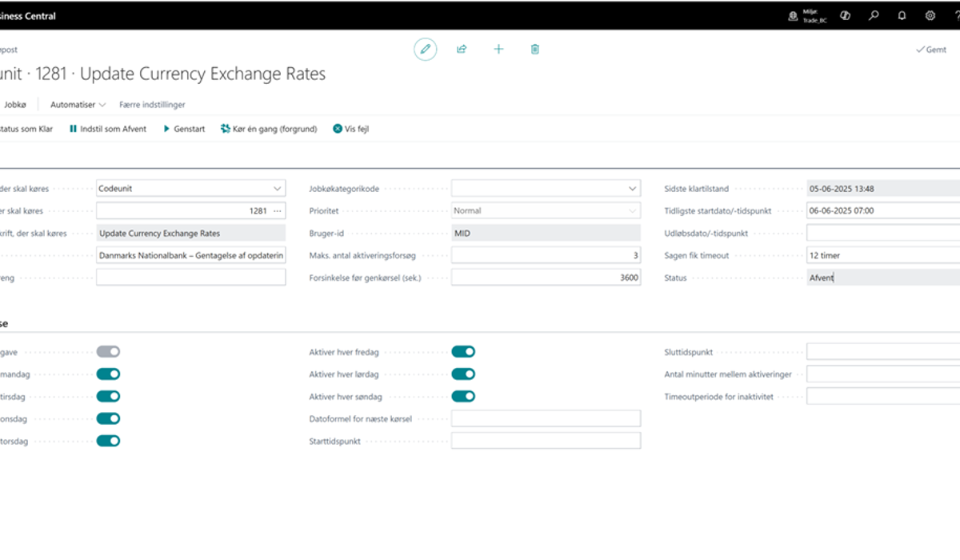Click the empty field below Danmarks Nationalbank
Image resolution: width=960 pixels, height=560 pixels.
pos(190,278)
